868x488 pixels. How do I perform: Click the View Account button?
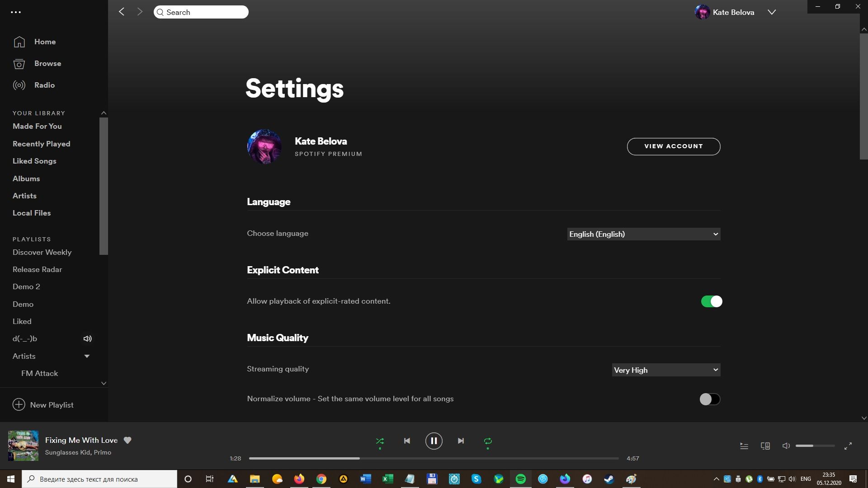point(674,146)
